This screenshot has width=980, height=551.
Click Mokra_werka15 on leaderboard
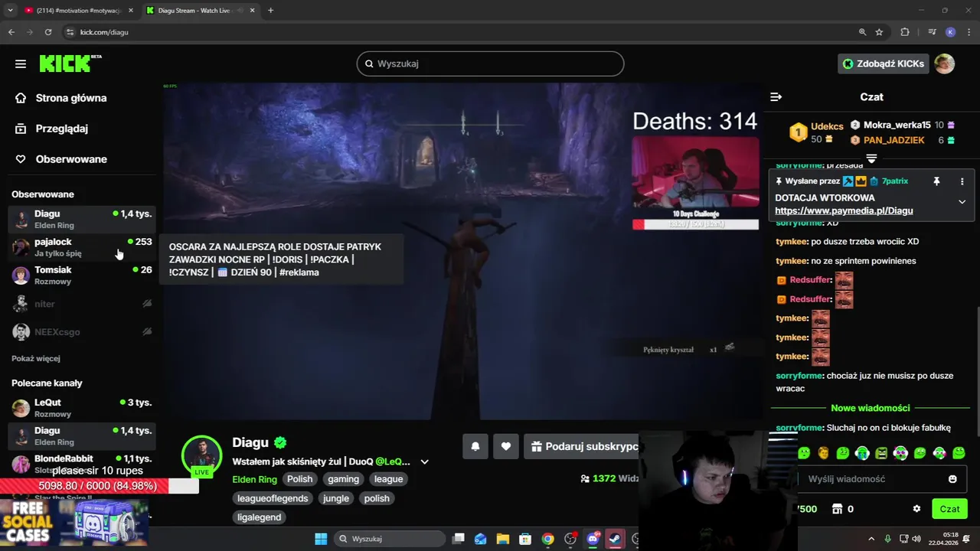[897, 125]
